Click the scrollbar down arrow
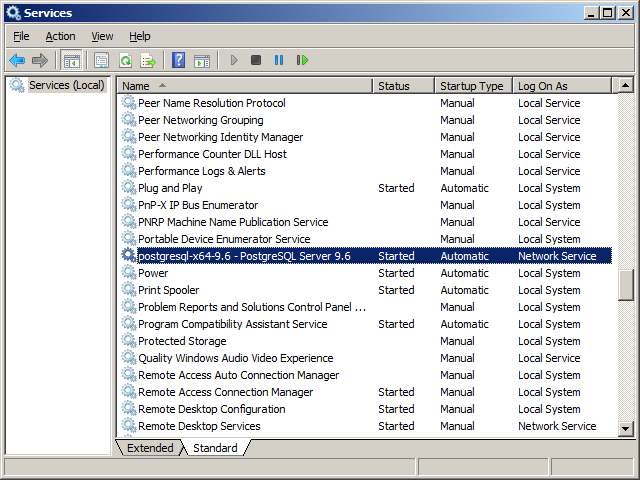This screenshot has height=480, width=640. (626, 429)
